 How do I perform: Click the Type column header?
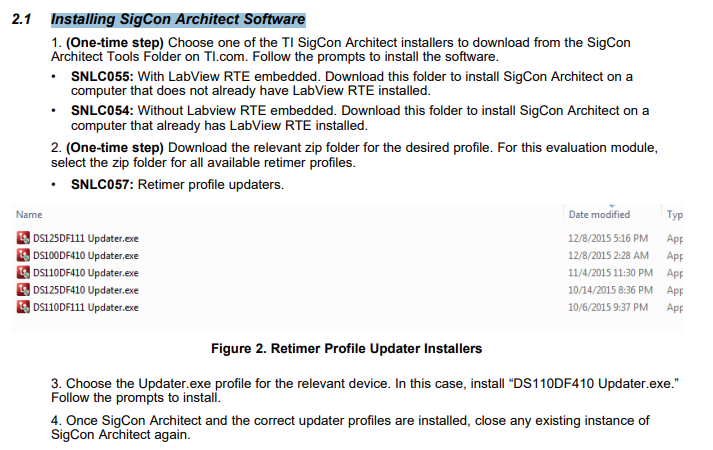(675, 215)
